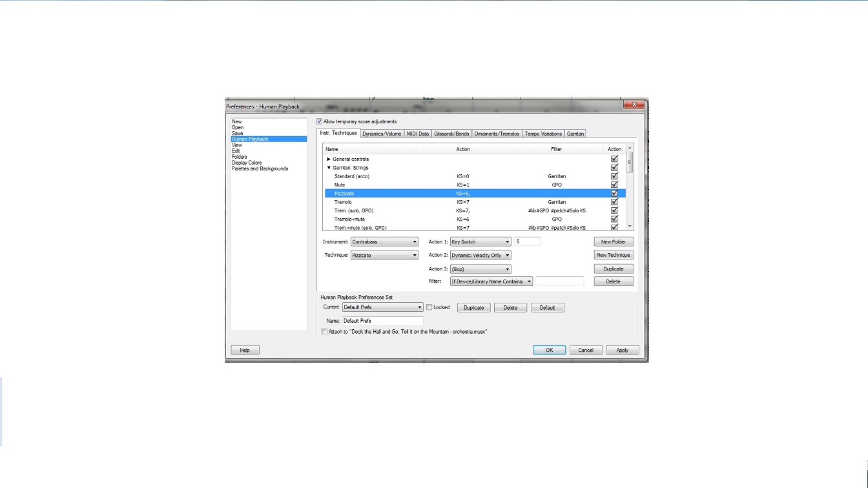Open the MIDI Data tab
The height and width of the screenshot is (488, 868).
click(x=418, y=134)
